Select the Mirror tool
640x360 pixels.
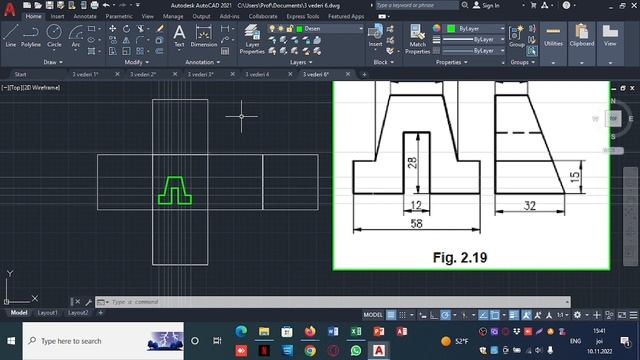point(127,40)
